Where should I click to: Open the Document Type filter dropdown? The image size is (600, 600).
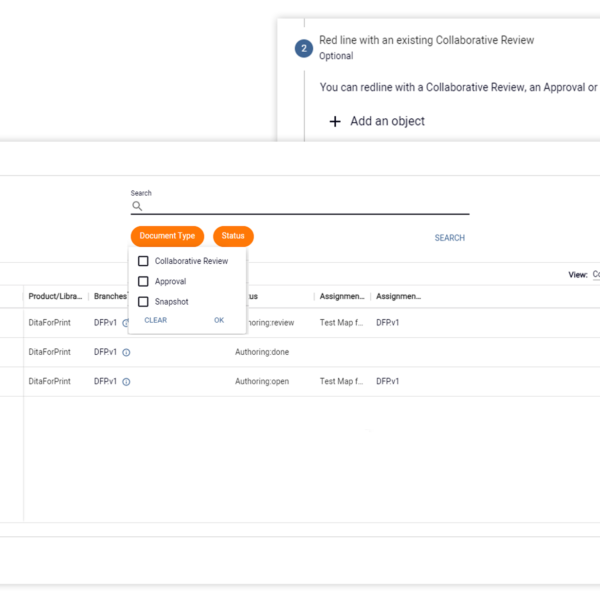(x=167, y=236)
